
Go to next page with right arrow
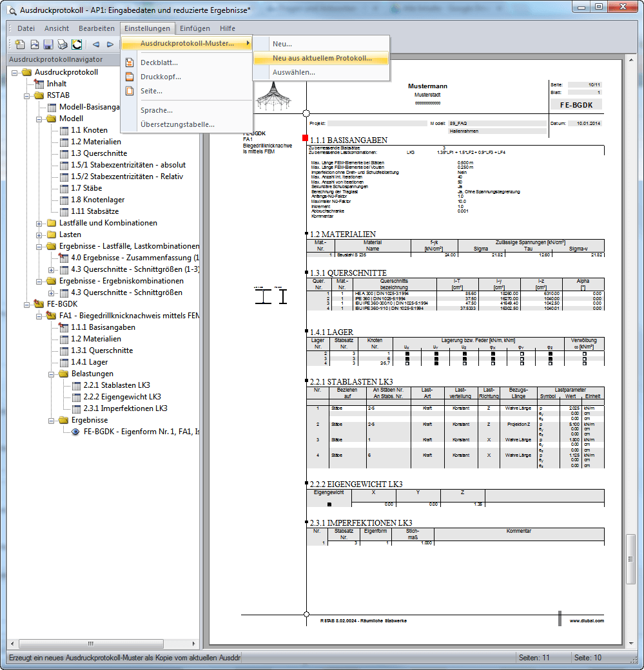pos(110,44)
